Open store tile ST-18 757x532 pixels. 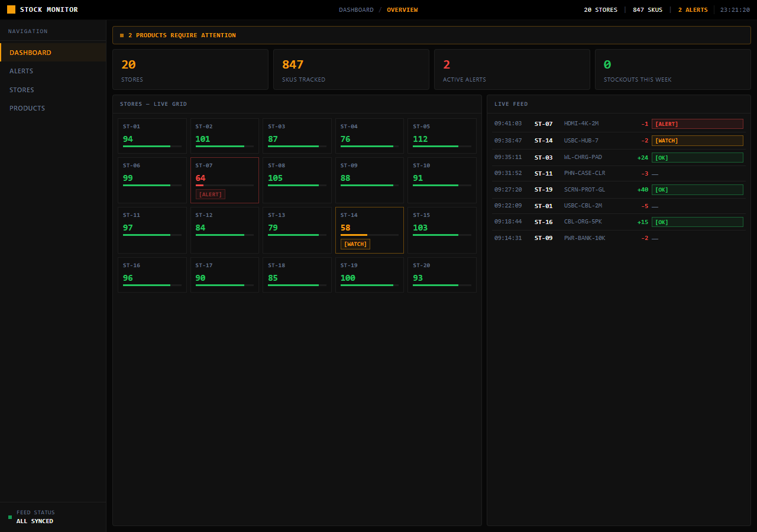click(x=297, y=275)
